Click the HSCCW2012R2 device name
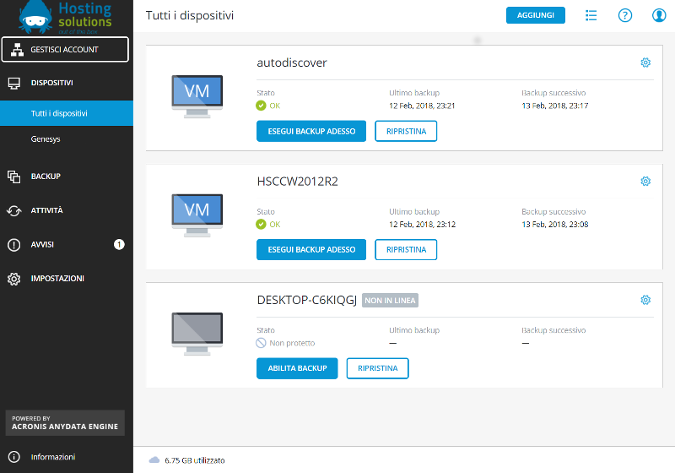 297,182
